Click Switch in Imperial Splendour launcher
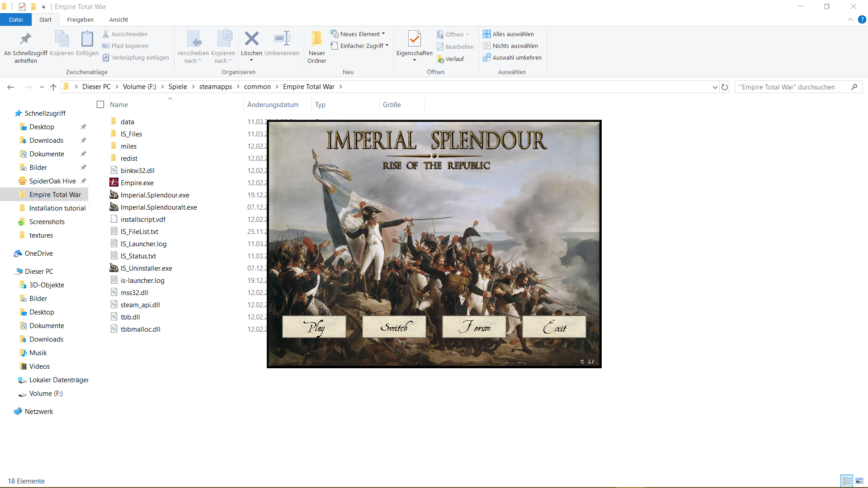The image size is (868, 488). tap(394, 327)
